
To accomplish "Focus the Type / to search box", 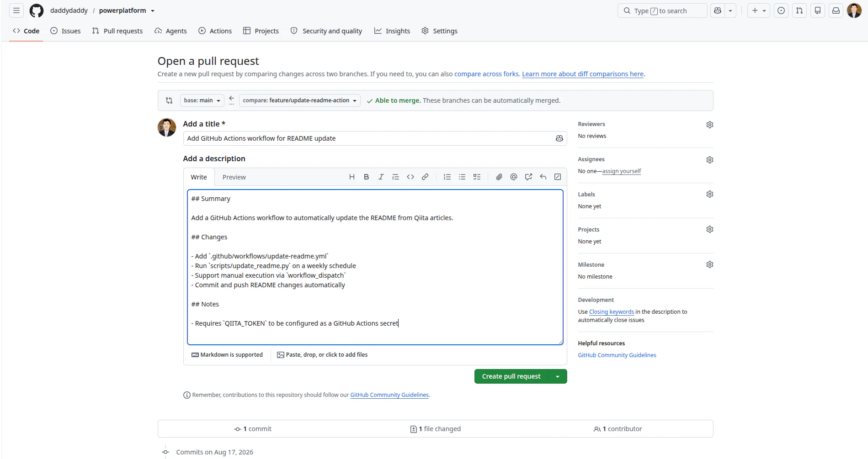I will pos(662,11).
